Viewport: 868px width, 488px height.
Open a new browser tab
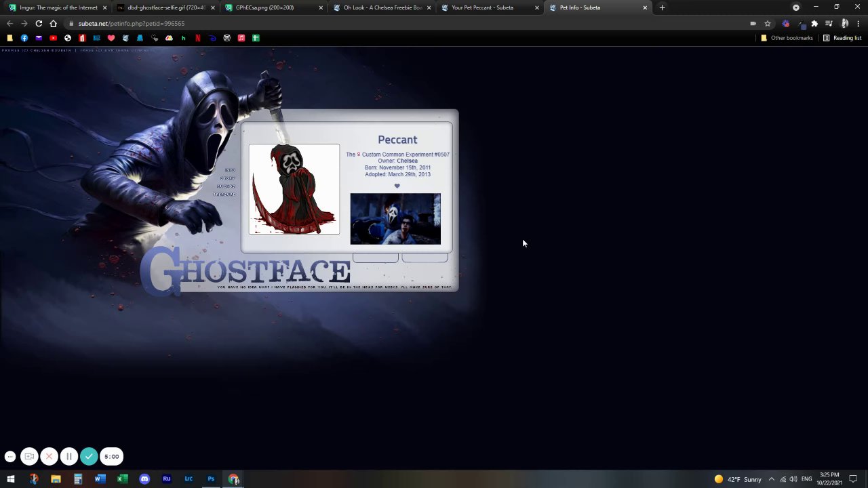point(662,7)
